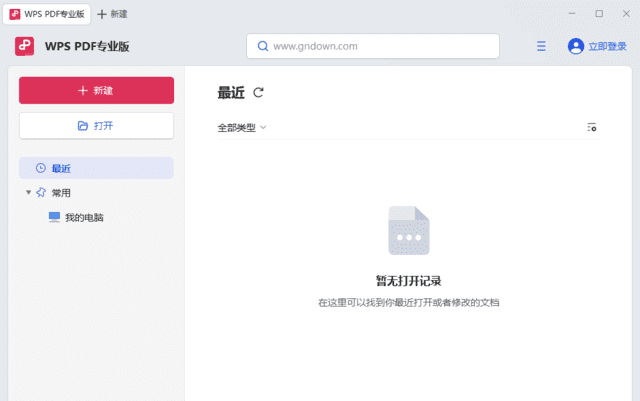Switch to the WPS PDF专业版 tab
640x401 pixels.
coord(47,14)
